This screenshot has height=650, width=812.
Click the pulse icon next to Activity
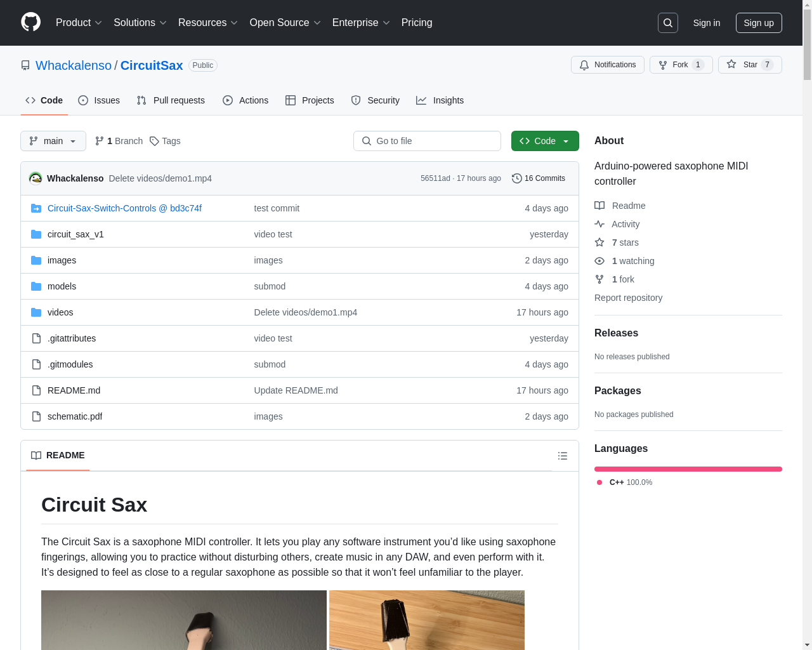pos(599,224)
